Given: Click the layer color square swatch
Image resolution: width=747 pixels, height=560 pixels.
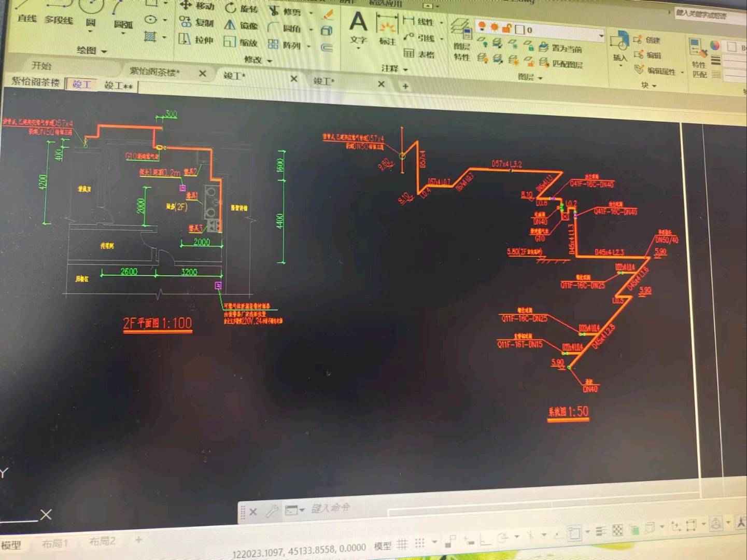Looking at the screenshot, I should (x=520, y=30).
